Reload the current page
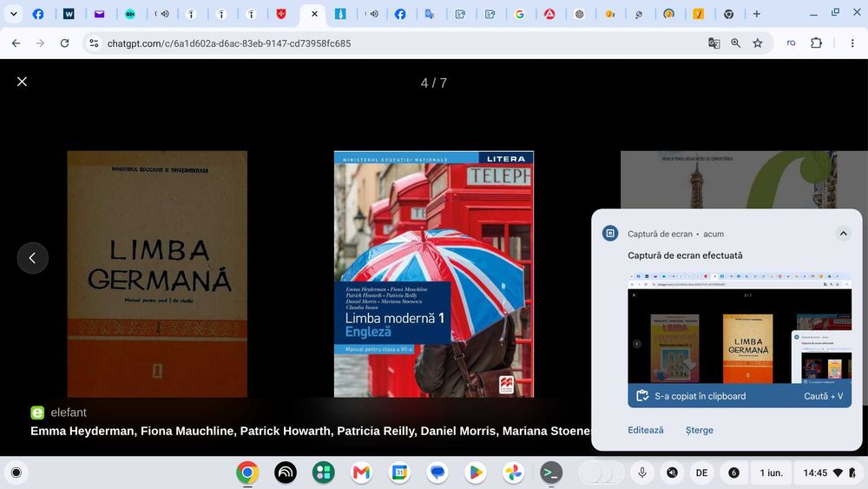This screenshot has width=868, height=489. [x=65, y=43]
